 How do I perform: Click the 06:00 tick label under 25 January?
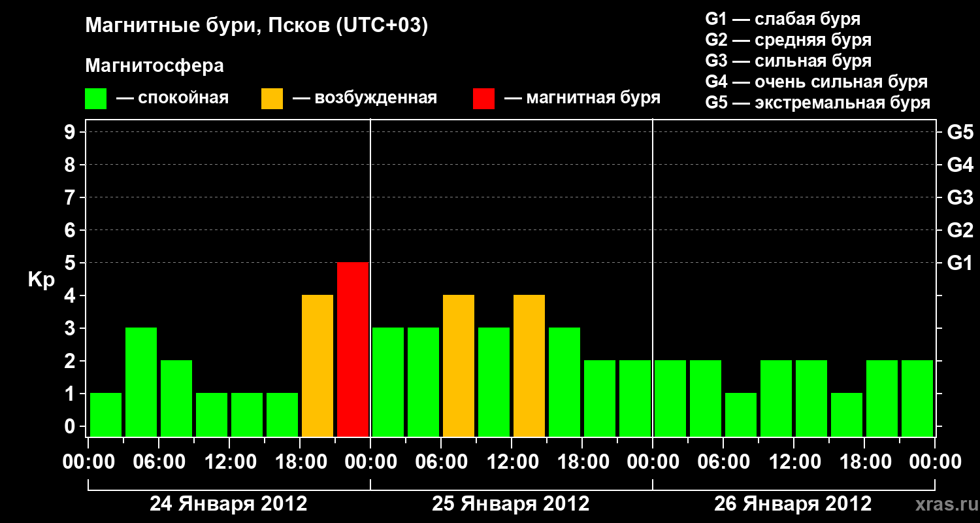pos(441,462)
